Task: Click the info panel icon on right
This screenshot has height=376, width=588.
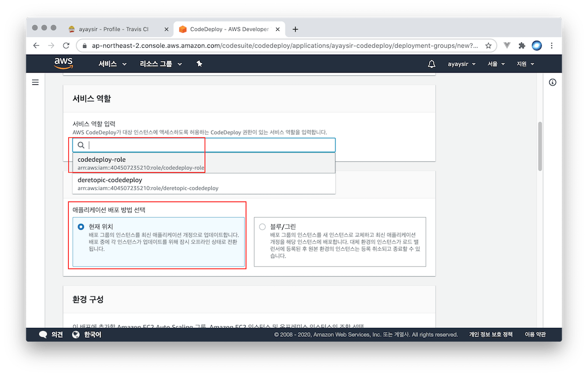Action: 553,82
